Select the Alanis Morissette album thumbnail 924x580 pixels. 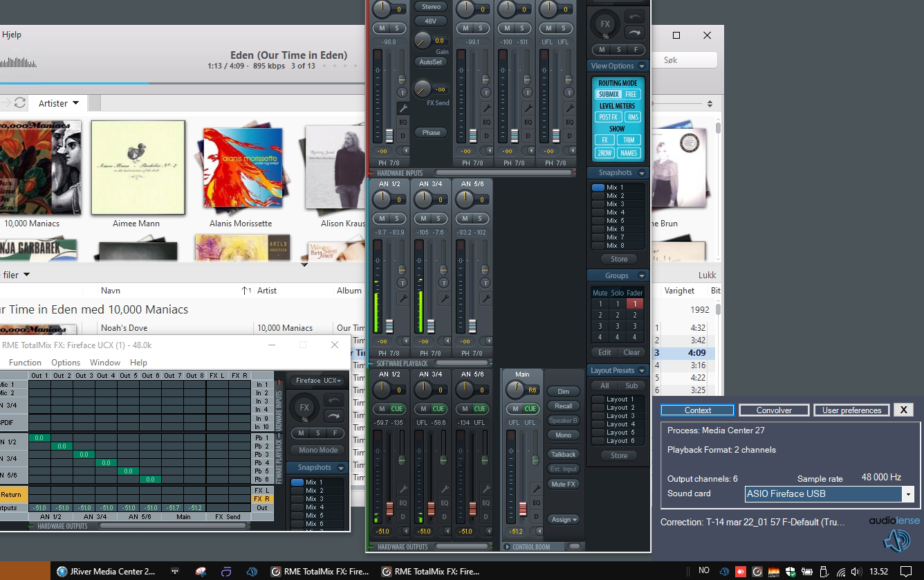[x=243, y=168]
